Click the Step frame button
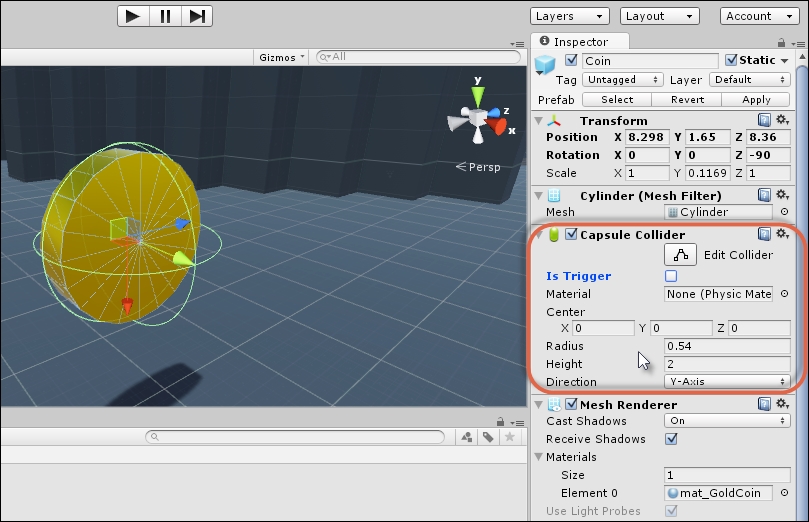Image resolution: width=809 pixels, height=522 pixels. tap(197, 16)
